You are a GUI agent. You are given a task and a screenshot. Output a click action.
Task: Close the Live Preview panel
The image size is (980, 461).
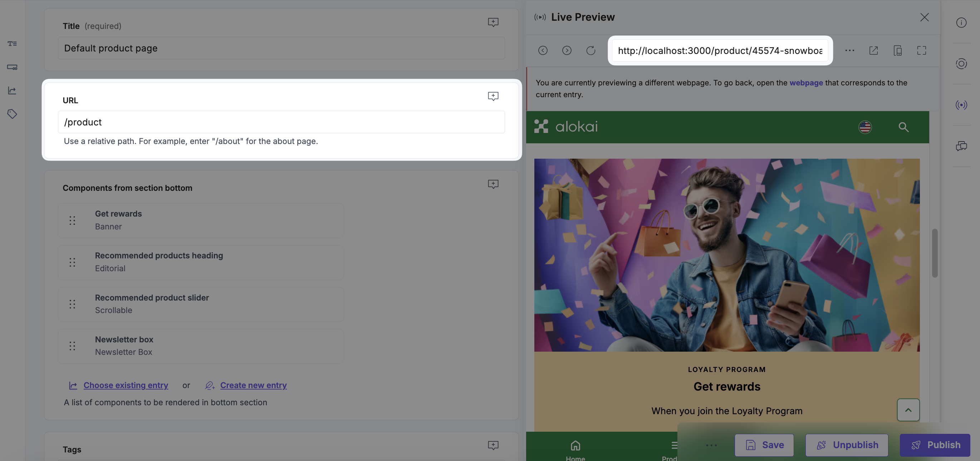tap(925, 17)
